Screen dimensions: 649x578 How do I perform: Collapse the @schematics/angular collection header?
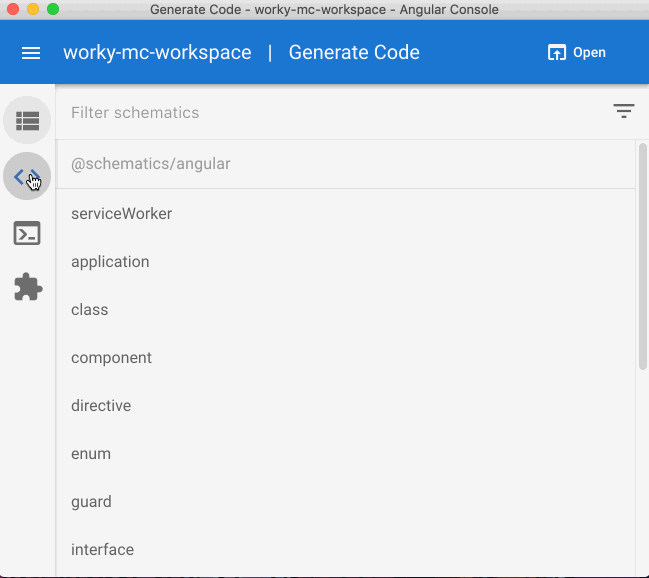(346, 164)
